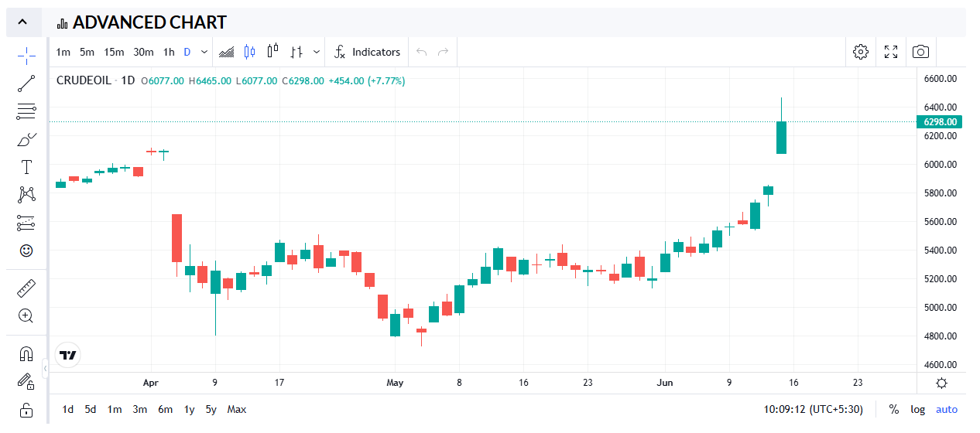Switch to 5m interval
The image size is (980, 433).
tap(87, 52)
